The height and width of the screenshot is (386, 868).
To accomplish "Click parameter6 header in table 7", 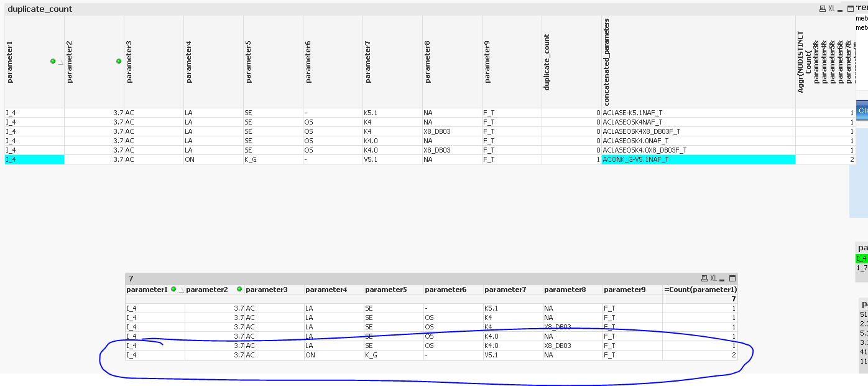I will 453,289.
